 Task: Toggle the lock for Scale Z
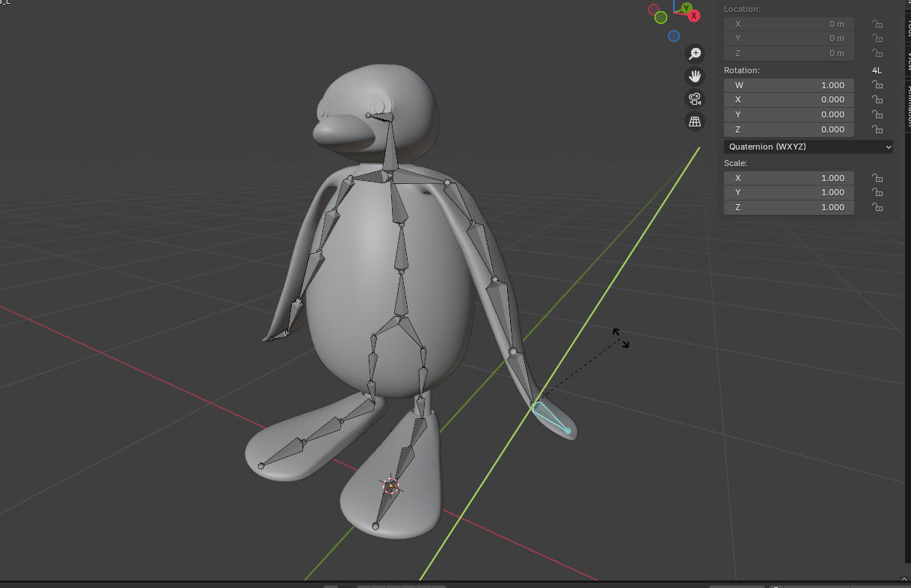point(877,207)
